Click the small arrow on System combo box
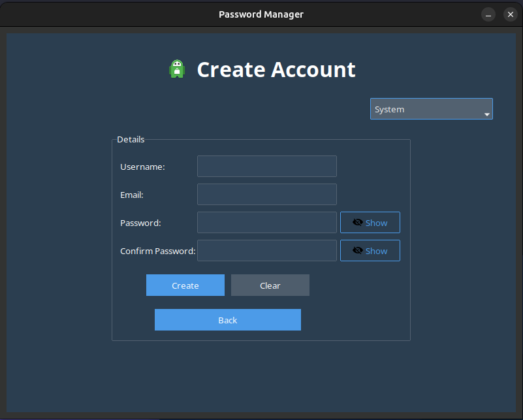The width and height of the screenshot is (523, 420). click(x=486, y=114)
